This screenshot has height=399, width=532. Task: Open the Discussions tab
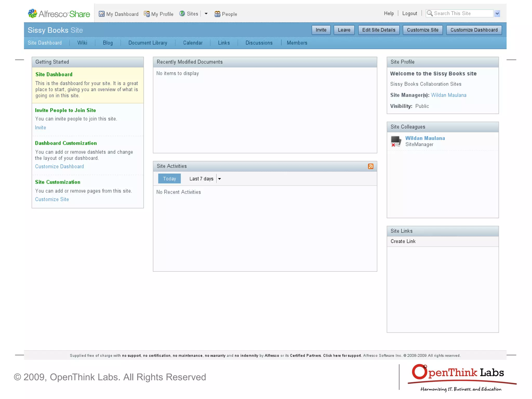259,43
